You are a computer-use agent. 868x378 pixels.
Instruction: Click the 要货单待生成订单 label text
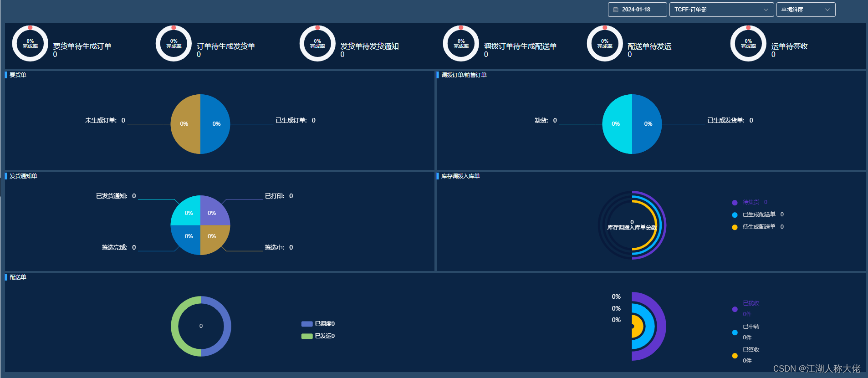point(82,46)
